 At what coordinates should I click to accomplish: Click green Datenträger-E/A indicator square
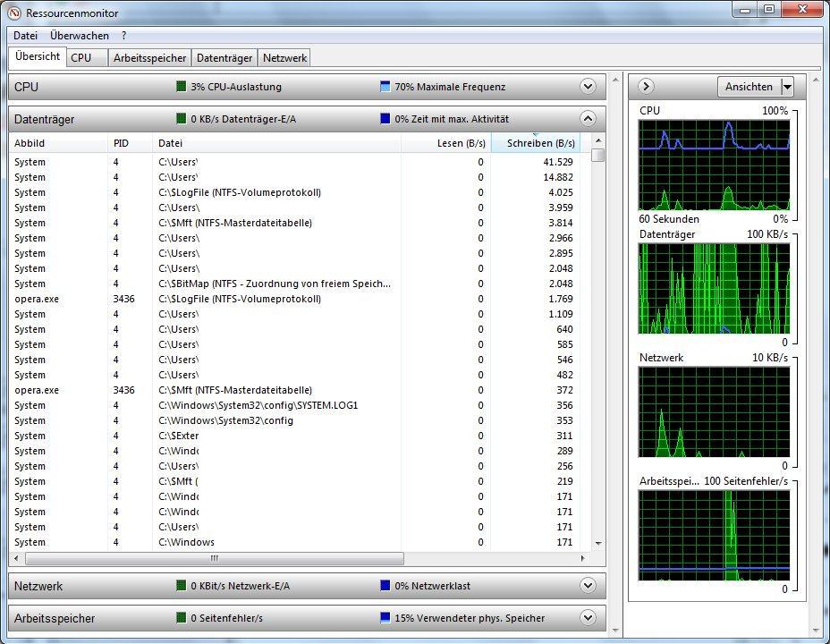(181, 119)
